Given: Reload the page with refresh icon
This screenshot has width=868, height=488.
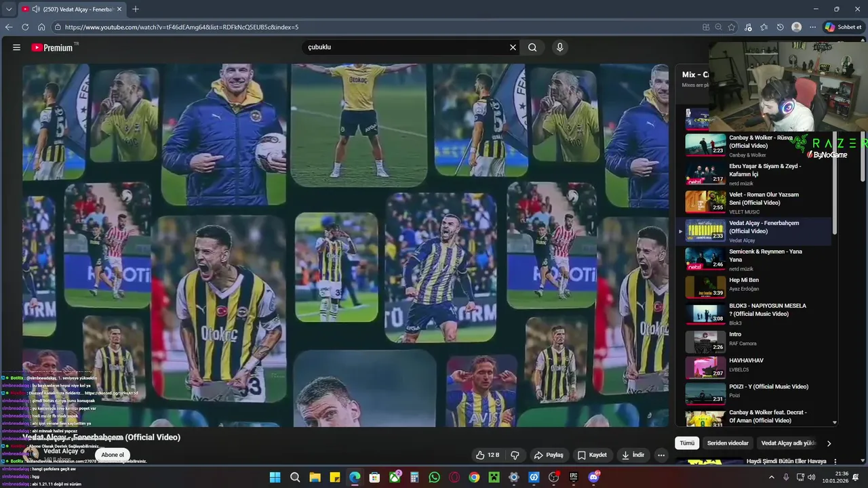Looking at the screenshot, I should (x=25, y=27).
